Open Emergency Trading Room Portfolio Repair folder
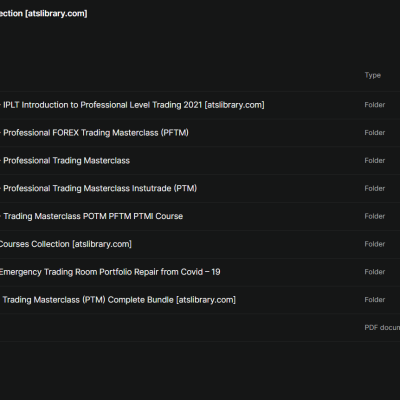Image resolution: width=400 pixels, height=400 pixels. pos(110,272)
